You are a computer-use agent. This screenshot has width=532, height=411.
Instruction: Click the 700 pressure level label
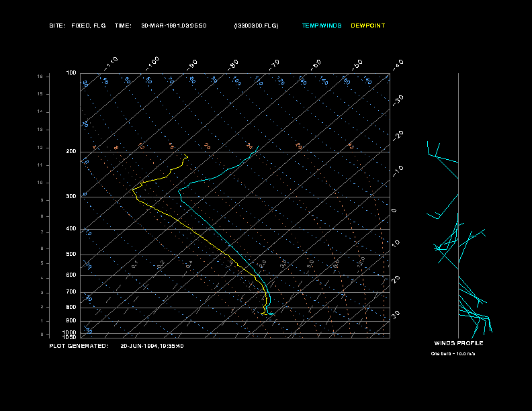(71, 291)
